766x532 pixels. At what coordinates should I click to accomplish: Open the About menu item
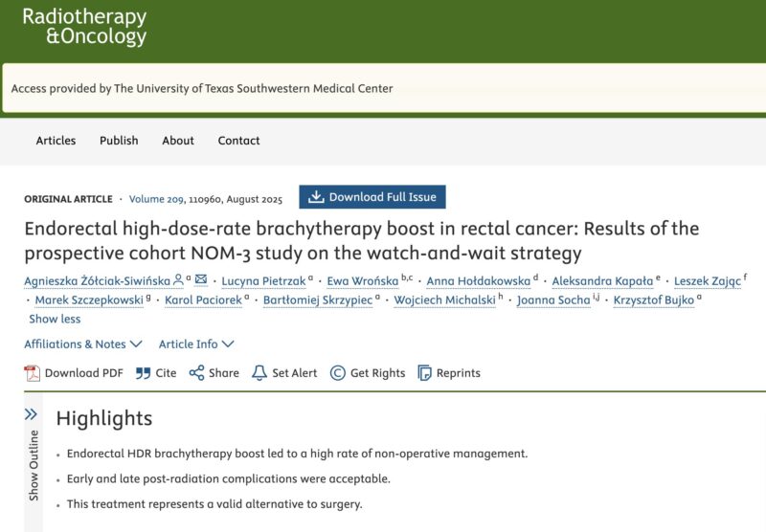pyautogui.click(x=178, y=141)
